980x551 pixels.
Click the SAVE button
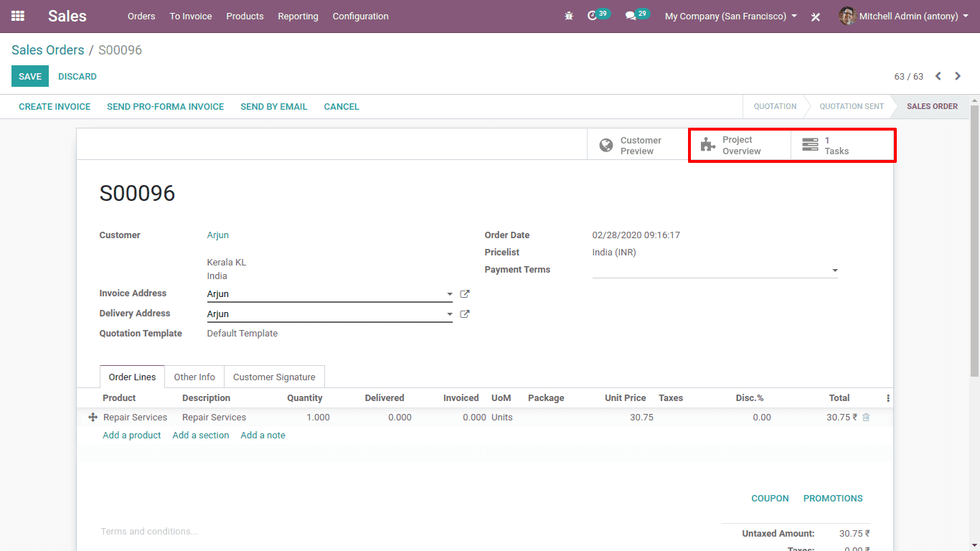point(30,76)
